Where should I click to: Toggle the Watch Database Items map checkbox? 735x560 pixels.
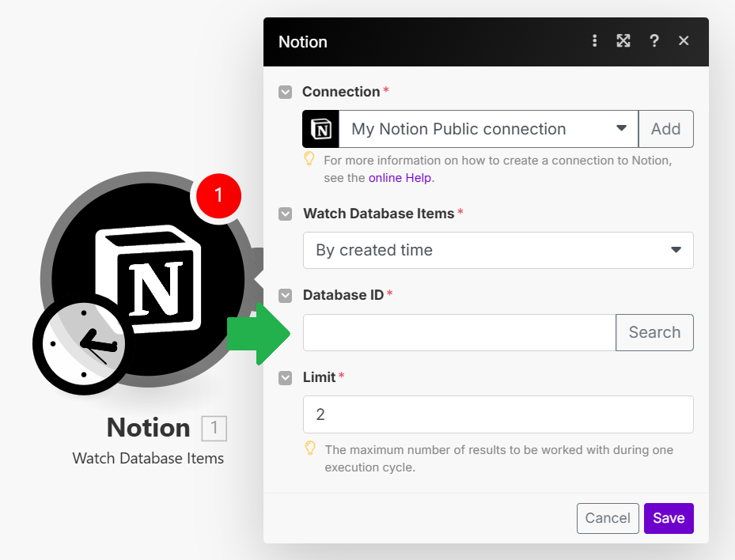[285, 214]
